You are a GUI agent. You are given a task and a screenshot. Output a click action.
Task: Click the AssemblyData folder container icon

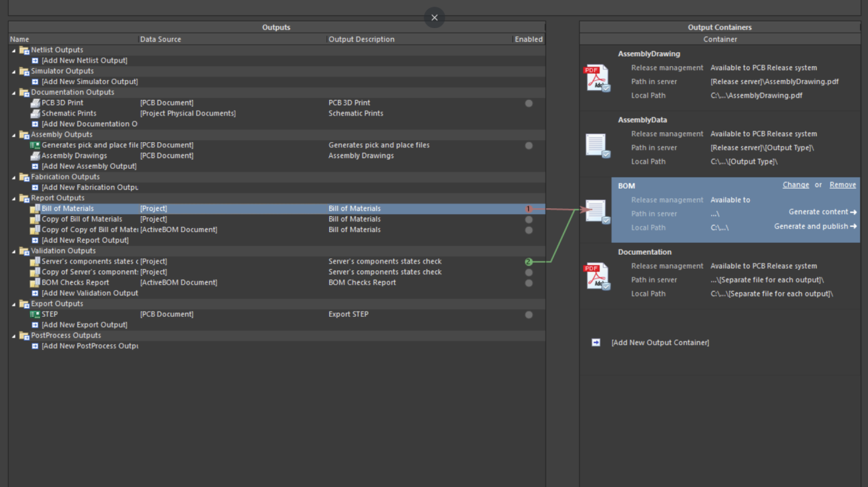(x=596, y=145)
